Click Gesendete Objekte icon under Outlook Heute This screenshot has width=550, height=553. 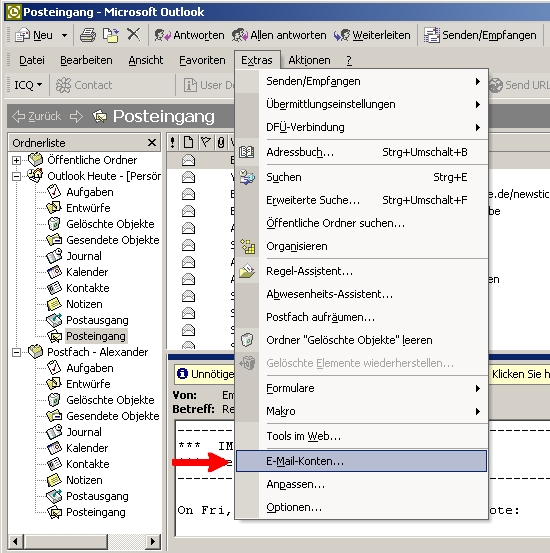(54, 239)
